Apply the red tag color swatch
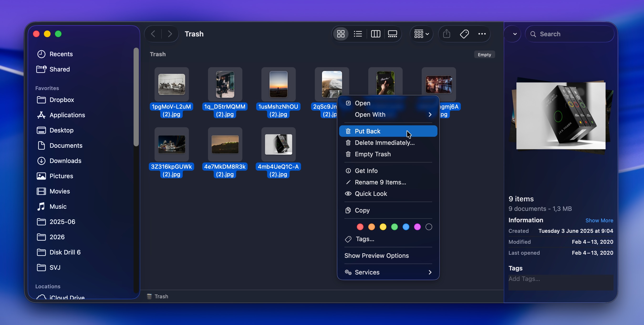The height and width of the screenshot is (325, 644). point(360,227)
